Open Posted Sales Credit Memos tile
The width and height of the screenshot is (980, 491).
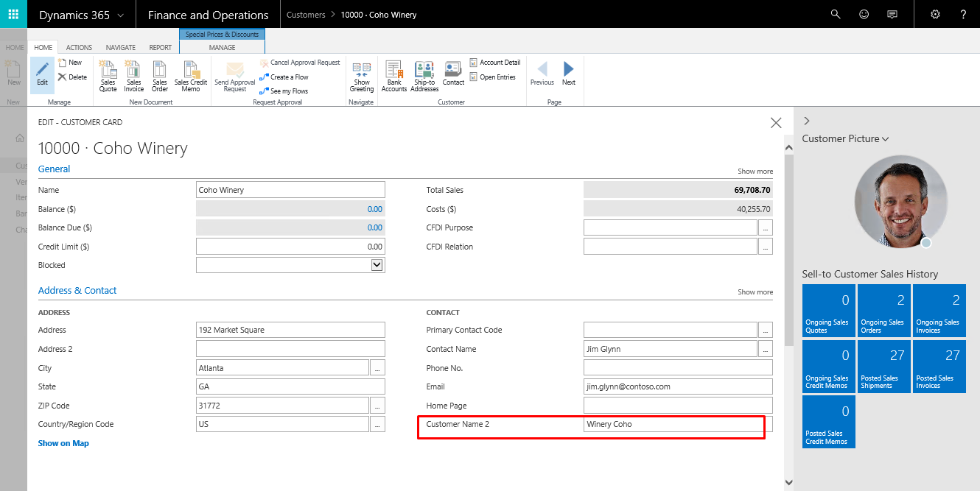tap(828, 422)
